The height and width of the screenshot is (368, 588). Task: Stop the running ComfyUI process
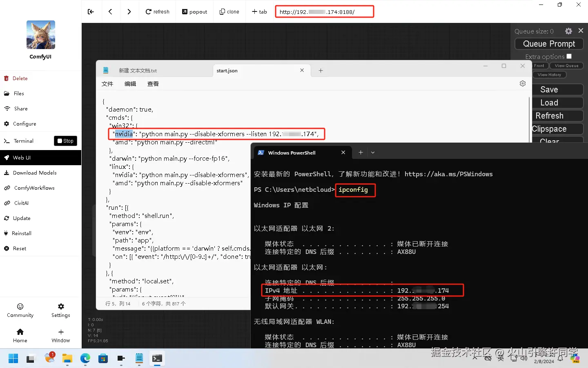[65, 141]
